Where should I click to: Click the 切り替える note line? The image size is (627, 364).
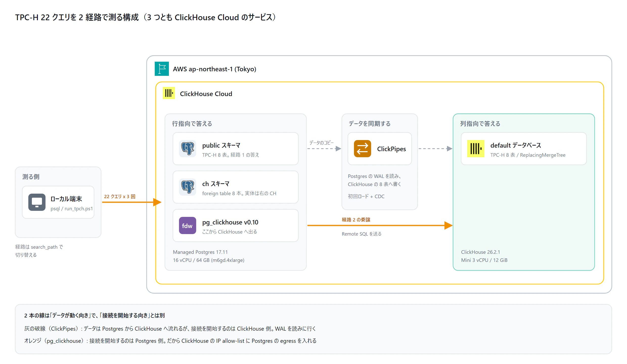point(26,255)
